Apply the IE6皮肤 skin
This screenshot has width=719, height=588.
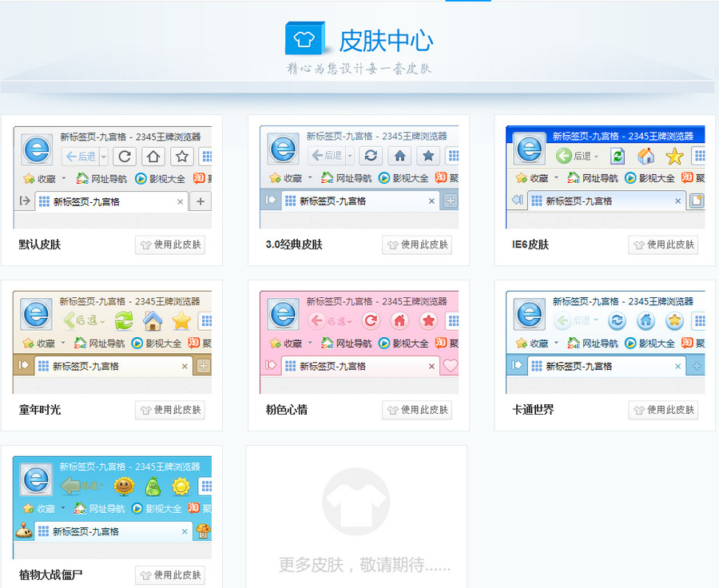coord(663,244)
